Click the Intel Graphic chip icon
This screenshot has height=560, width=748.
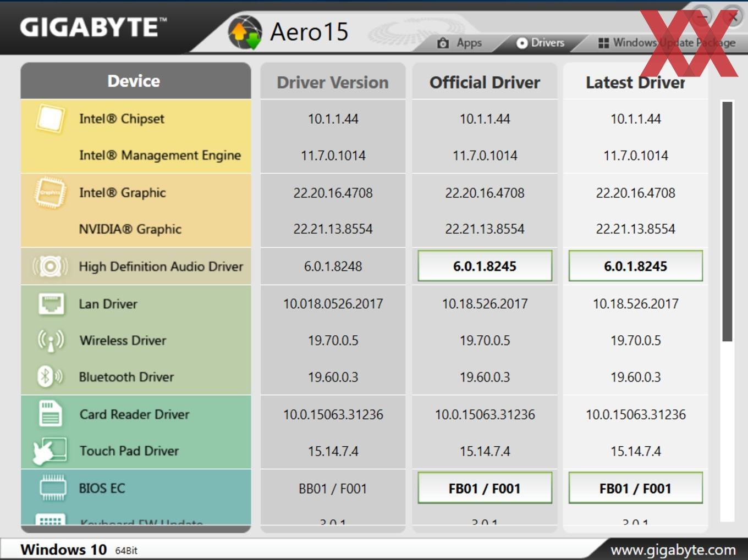(50, 192)
